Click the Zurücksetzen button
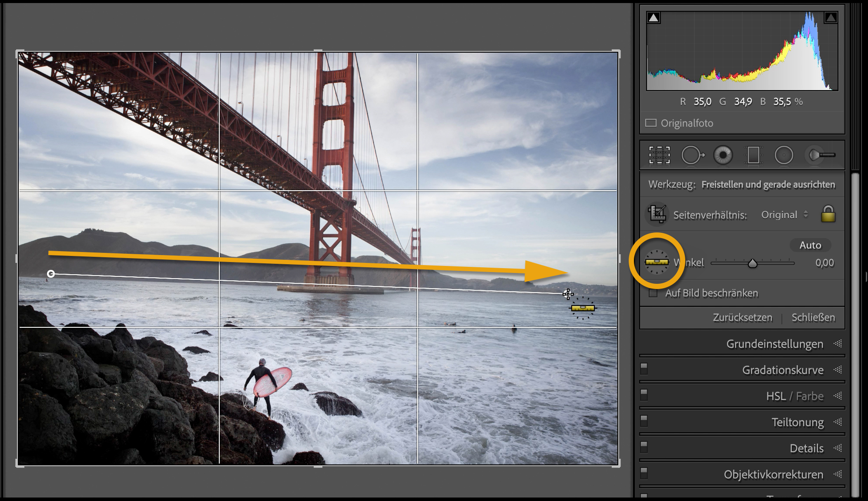 (742, 317)
